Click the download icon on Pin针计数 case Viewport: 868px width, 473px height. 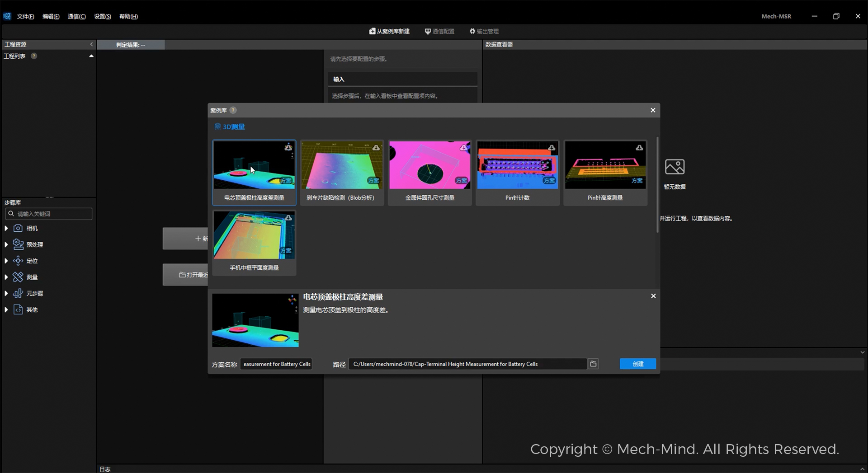pos(552,148)
